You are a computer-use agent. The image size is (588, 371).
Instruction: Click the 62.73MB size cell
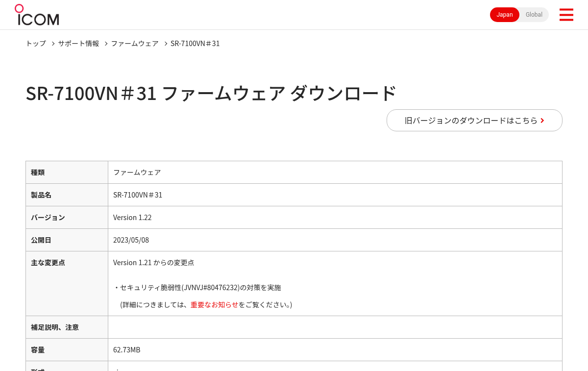coord(335,350)
